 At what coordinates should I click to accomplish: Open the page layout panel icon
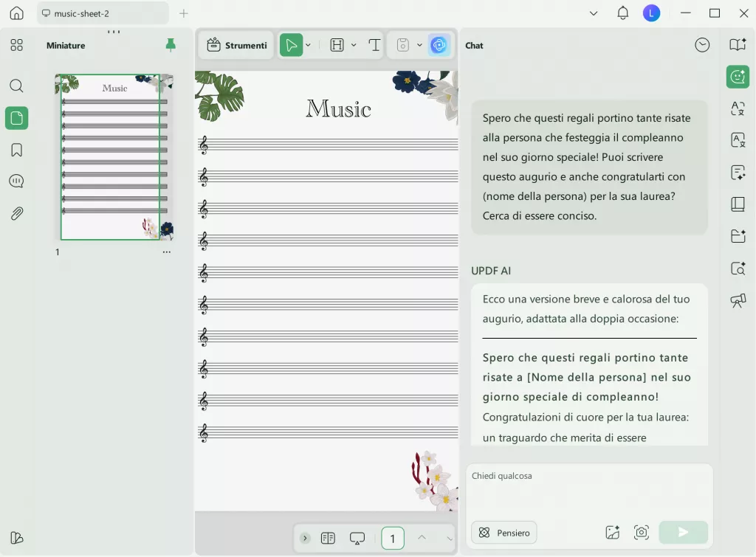(x=738, y=204)
